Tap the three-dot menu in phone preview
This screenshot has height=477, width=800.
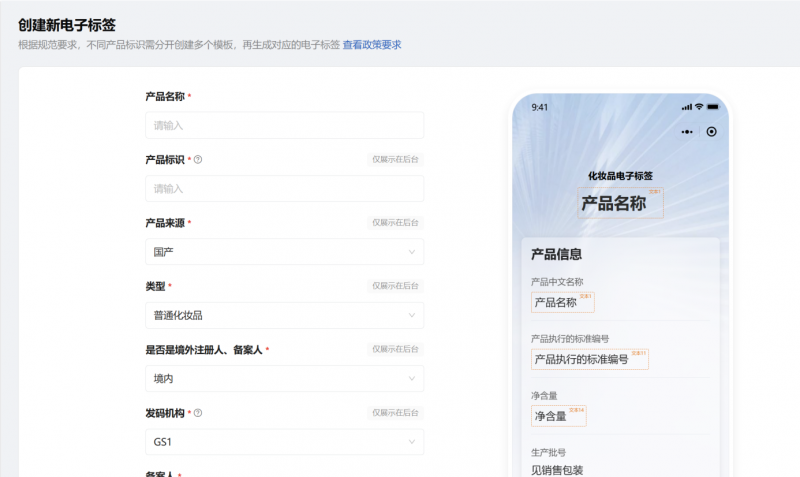point(687,131)
